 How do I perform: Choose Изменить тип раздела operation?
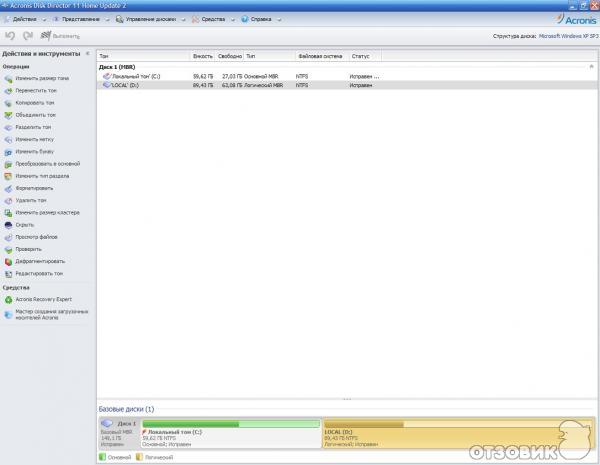(37, 176)
